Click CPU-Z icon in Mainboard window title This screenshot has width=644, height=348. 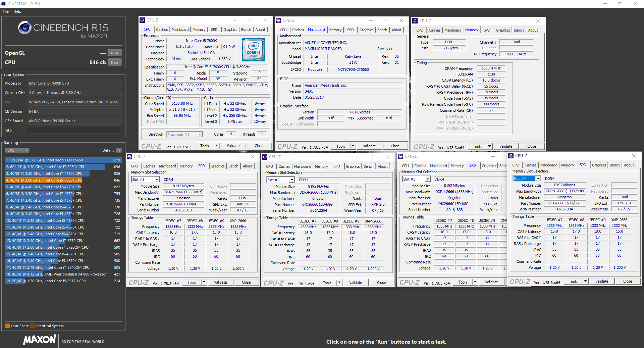pyautogui.click(x=278, y=20)
